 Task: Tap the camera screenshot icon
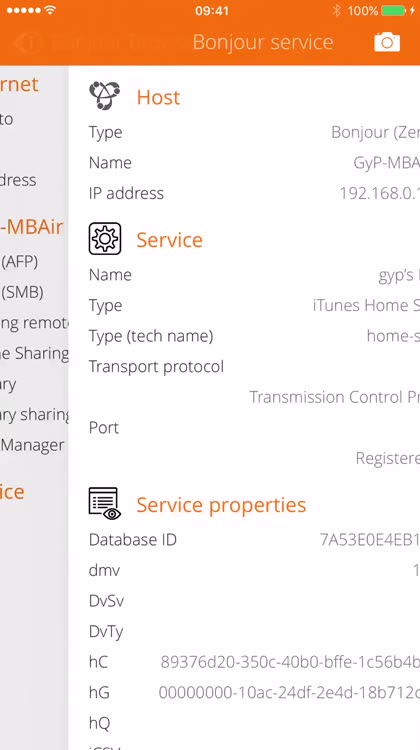coord(387,42)
